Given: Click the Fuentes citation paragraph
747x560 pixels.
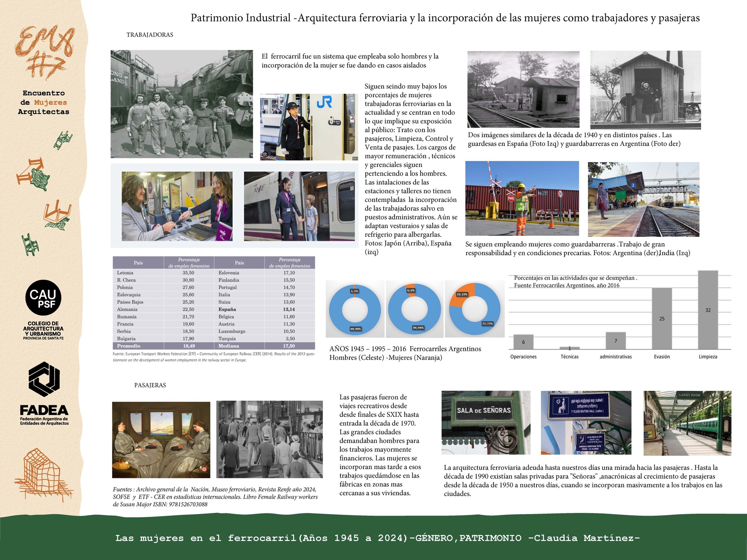Looking at the screenshot, I should (215, 497).
